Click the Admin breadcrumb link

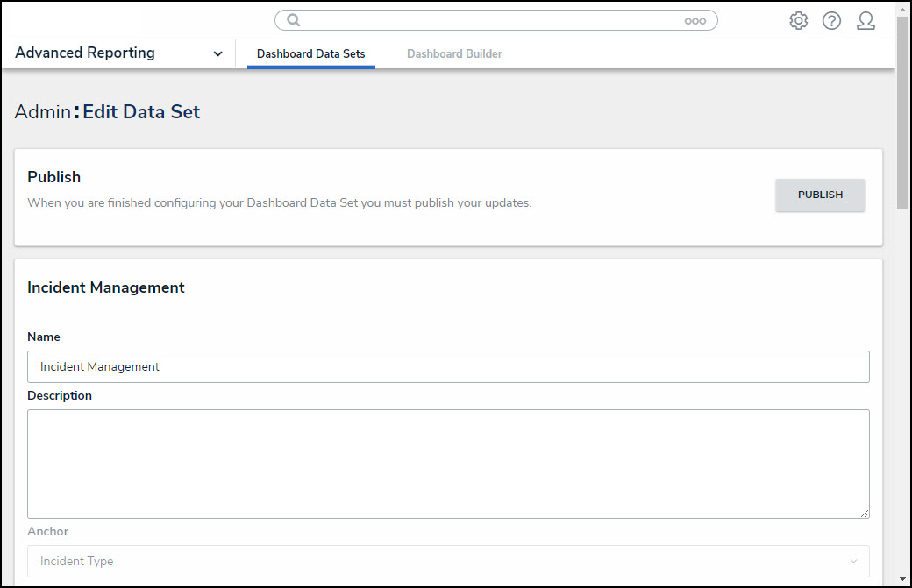(x=42, y=112)
